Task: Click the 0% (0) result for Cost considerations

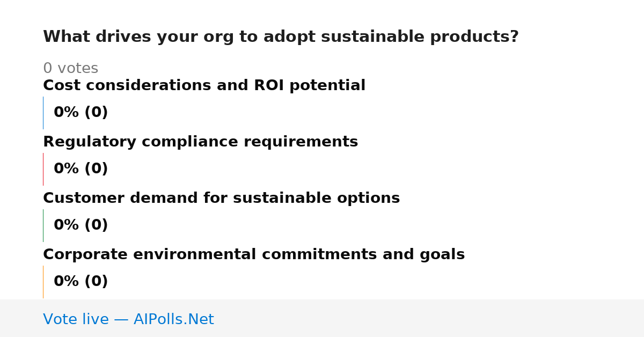Action: coord(80,113)
